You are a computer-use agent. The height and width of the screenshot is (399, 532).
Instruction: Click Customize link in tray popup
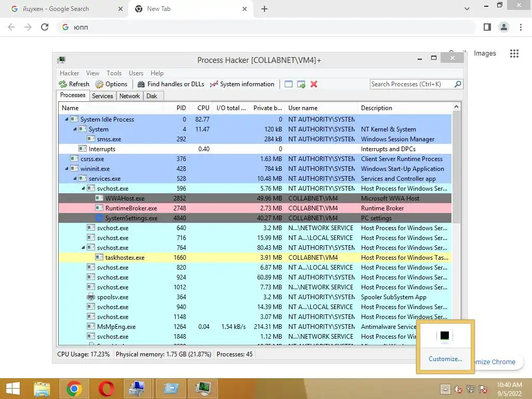tap(445, 359)
